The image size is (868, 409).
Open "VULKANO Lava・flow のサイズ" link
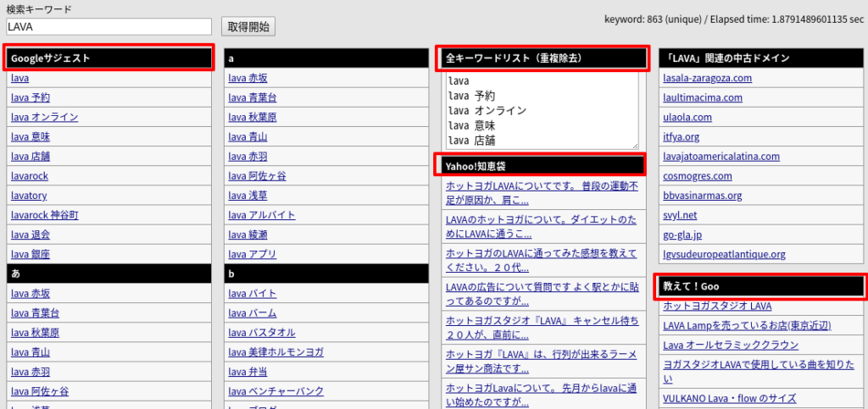(x=730, y=398)
